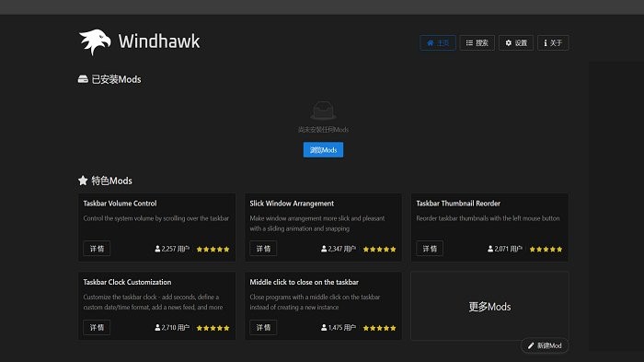Image resolution: width=644 pixels, height=362 pixels.
Task: Open details for Taskbar Thumbnail Reorder
Action: (x=430, y=249)
